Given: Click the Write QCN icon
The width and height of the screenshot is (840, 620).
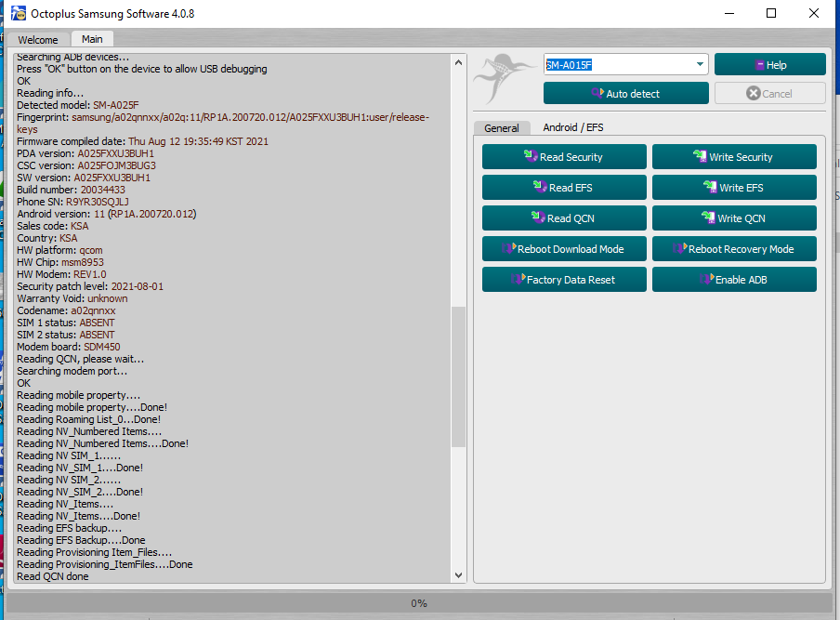Looking at the screenshot, I should click(x=711, y=218).
